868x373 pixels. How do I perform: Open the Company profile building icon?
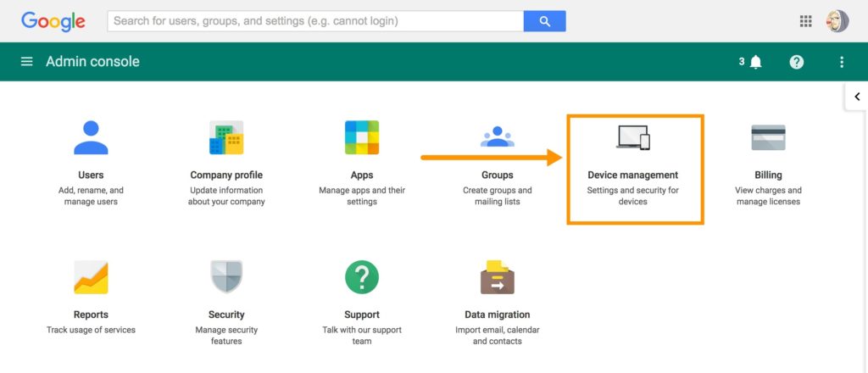click(226, 137)
